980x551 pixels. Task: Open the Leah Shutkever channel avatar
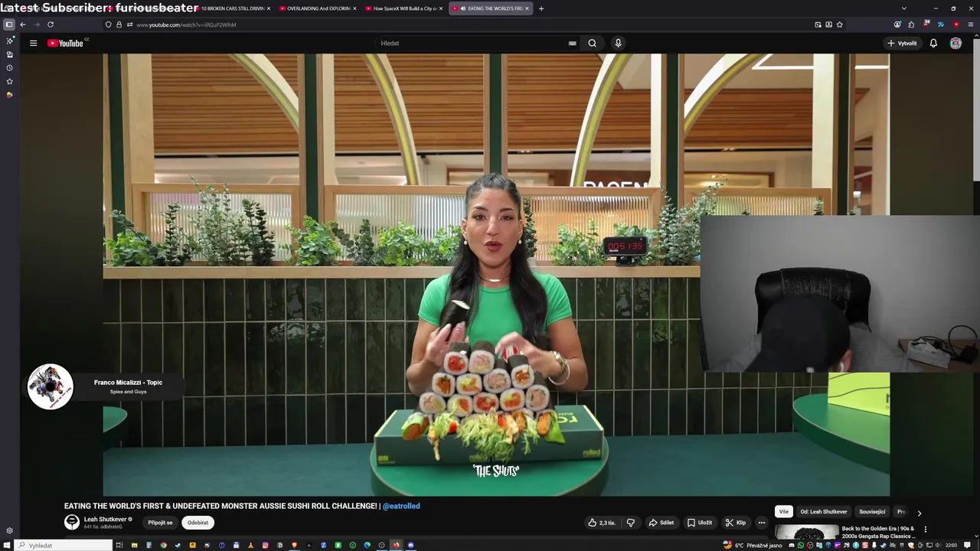tap(72, 522)
